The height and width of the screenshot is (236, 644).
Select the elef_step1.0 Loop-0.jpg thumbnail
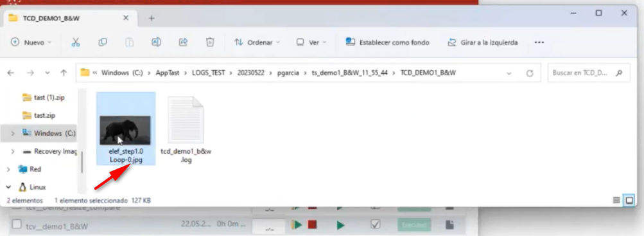[x=126, y=129]
